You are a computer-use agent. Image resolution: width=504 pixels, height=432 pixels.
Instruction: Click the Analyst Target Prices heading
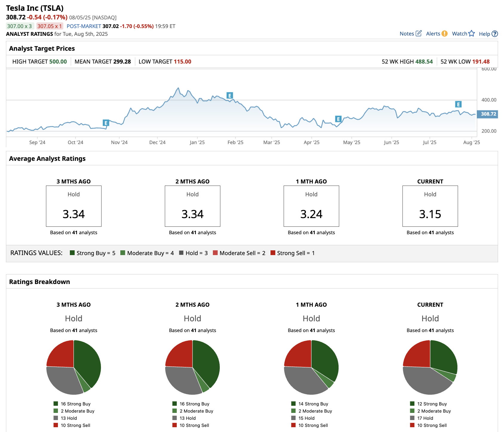42,48
